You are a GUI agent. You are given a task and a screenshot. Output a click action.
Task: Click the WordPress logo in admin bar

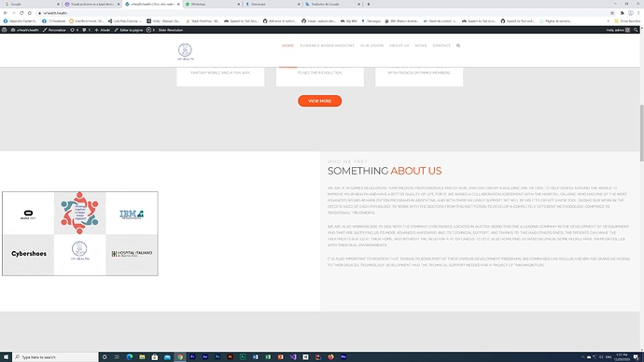click(4, 30)
